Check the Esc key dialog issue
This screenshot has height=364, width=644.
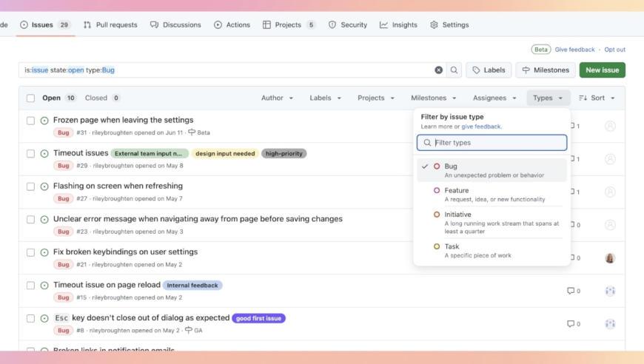pos(31,318)
